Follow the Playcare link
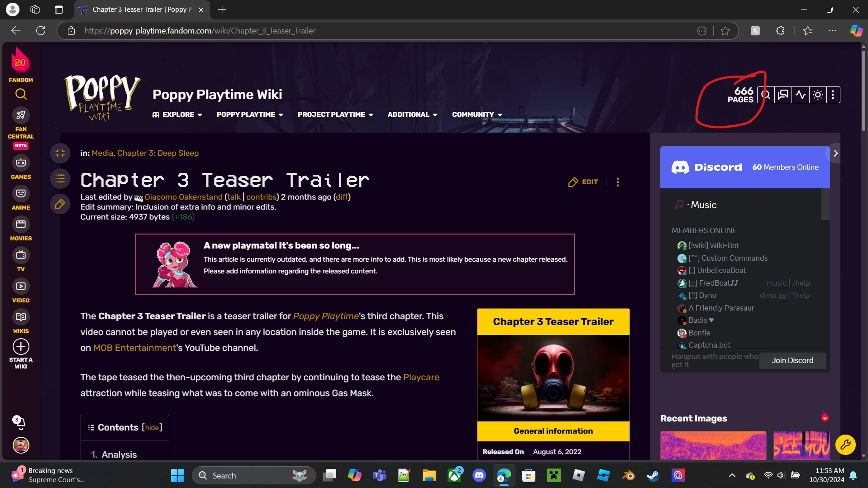This screenshot has width=868, height=488. [x=421, y=377]
